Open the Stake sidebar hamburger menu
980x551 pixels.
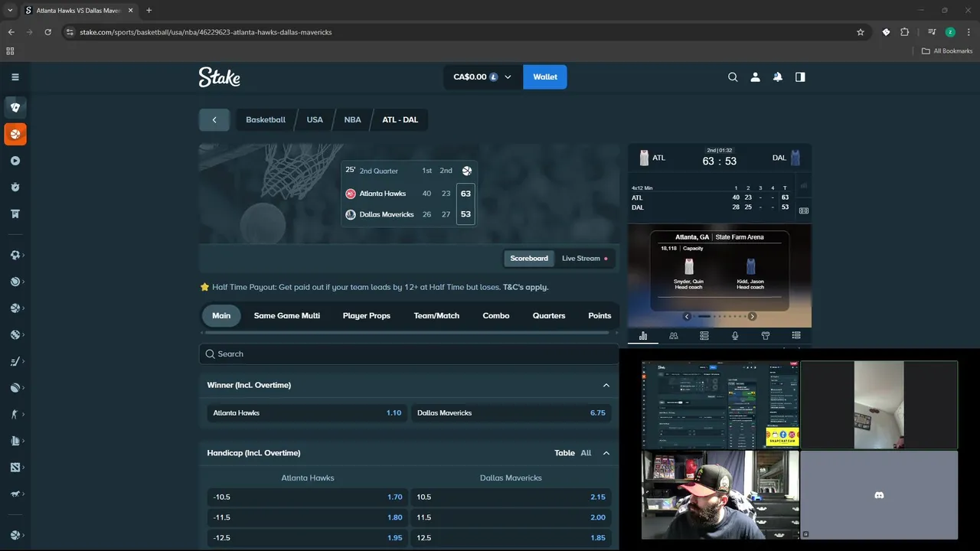15,77
